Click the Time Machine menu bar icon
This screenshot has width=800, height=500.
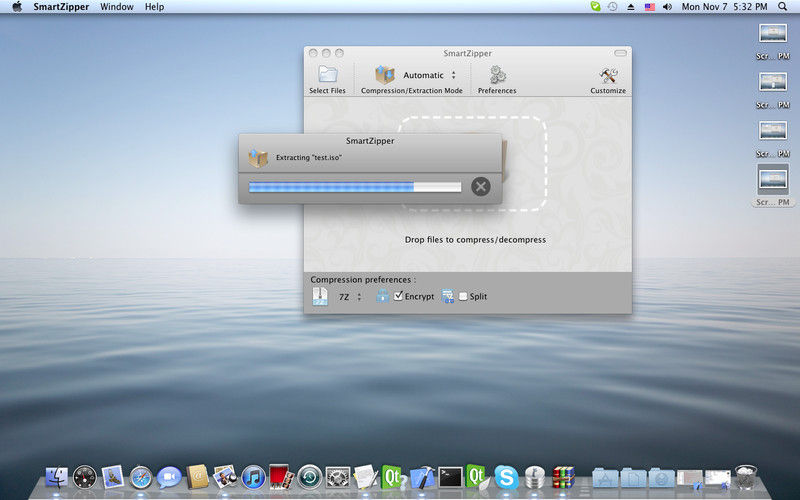[x=612, y=7]
